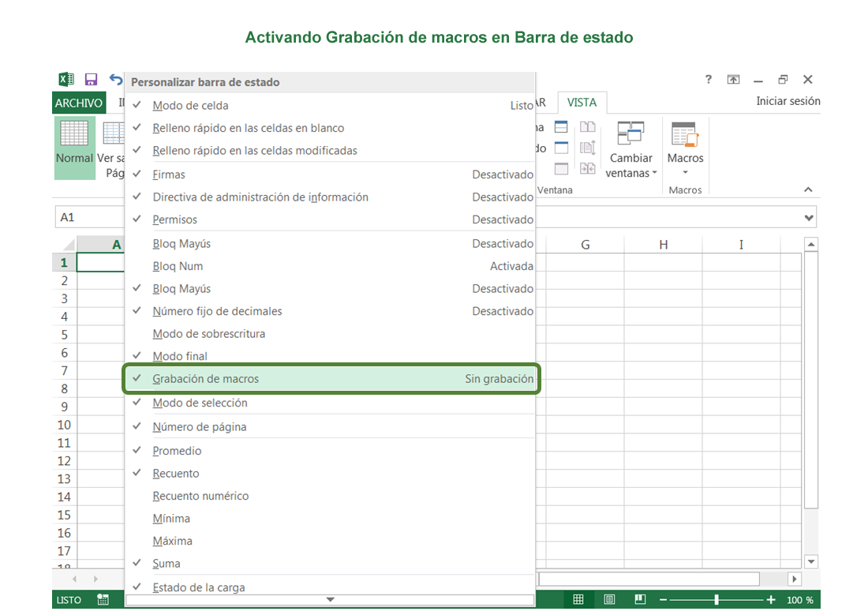This screenshot has height=615, width=868.
Task: Click in the Name Box showing A1
Action: click(x=90, y=217)
